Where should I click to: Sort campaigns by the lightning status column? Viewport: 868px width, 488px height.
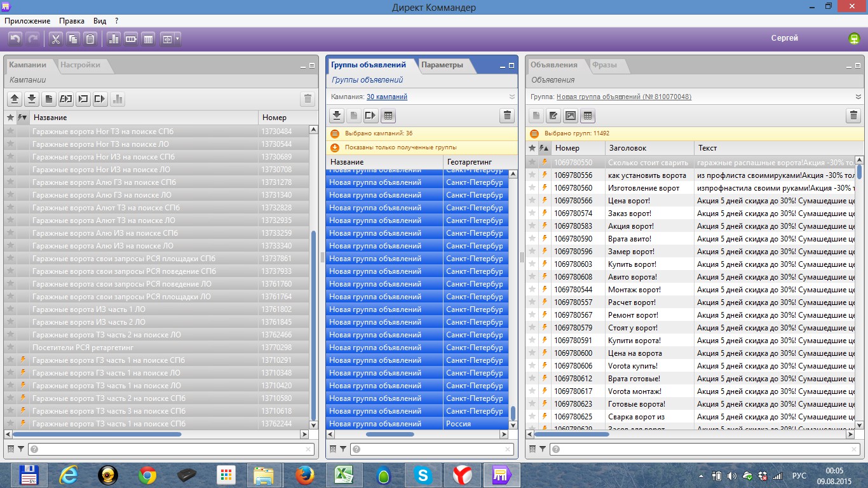(23, 118)
